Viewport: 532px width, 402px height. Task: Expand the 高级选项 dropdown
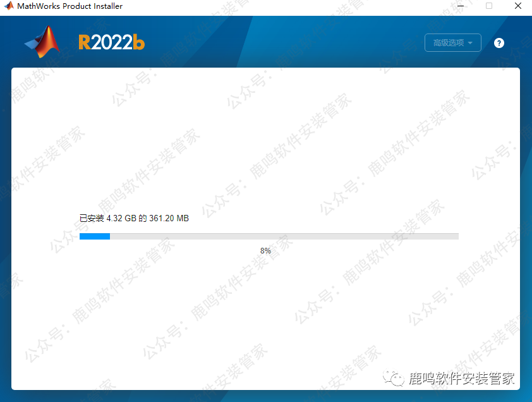pyautogui.click(x=452, y=43)
